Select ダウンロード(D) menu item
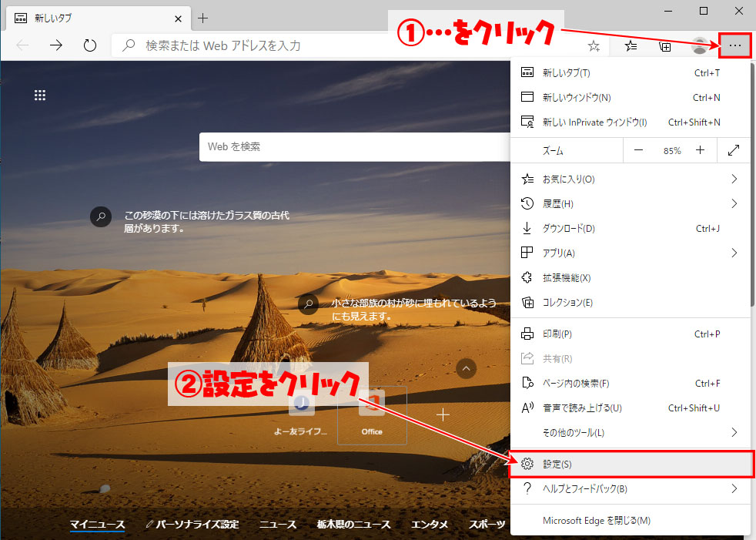 [x=629, y=228]
